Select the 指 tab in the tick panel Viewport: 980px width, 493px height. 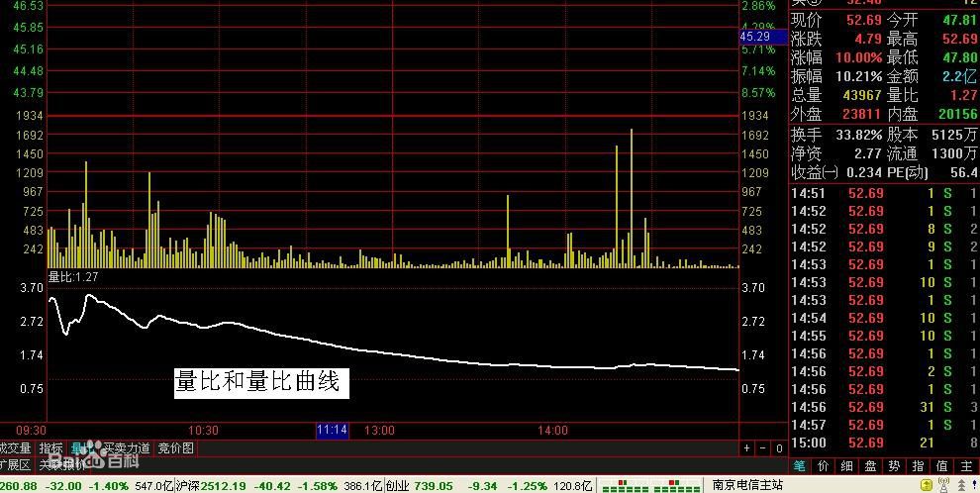pos(918,465)
